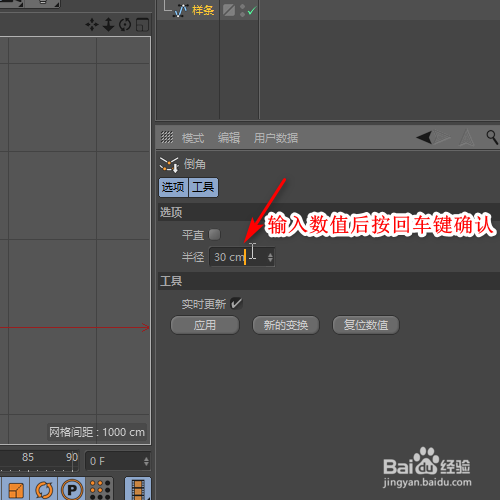
Task: Toggle the spline's visibility dots
Action: [x=242, y=10]
